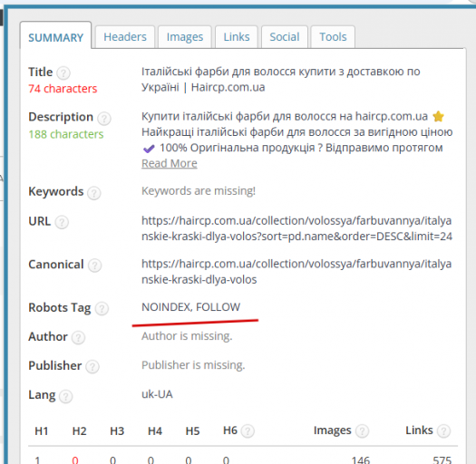Screen dimensions: 476x464
Task: Click the purple checkmark emoji in description
Action: [149, 149]
